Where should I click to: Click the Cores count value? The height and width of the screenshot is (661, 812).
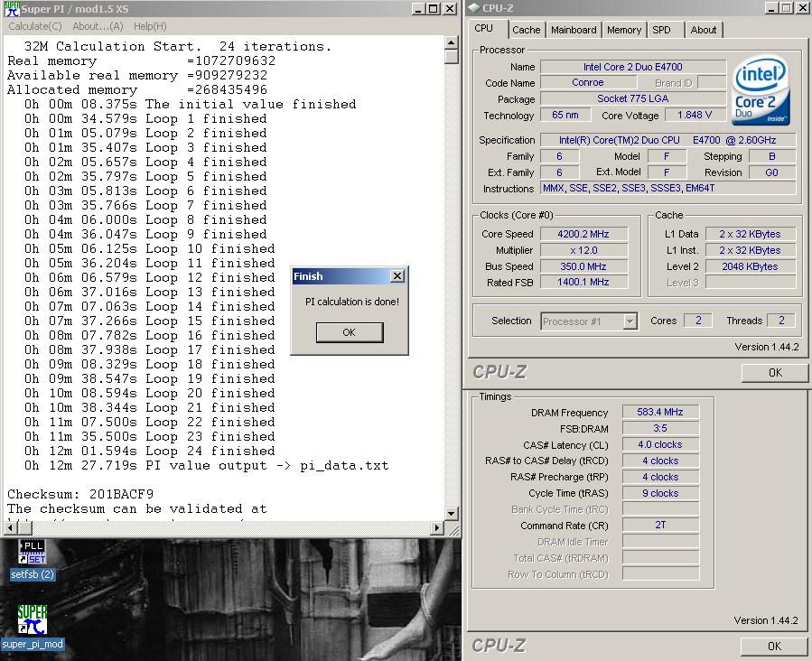click(x=698, y=321)
